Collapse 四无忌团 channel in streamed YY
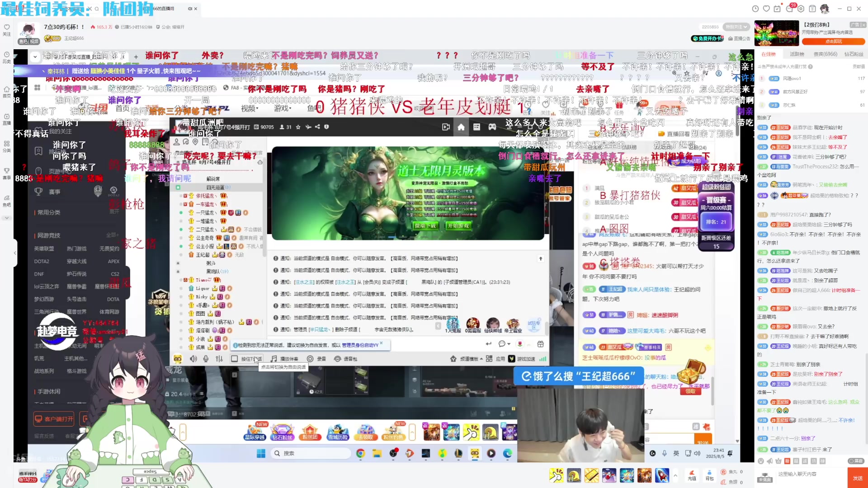 tap(178, 188)
